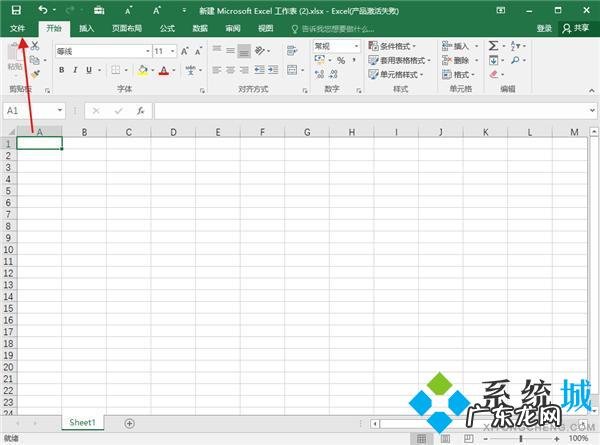This screenshot has height=445, width=600.
Task: Select the Sheet1 worksheet tab
Action: 81,423
